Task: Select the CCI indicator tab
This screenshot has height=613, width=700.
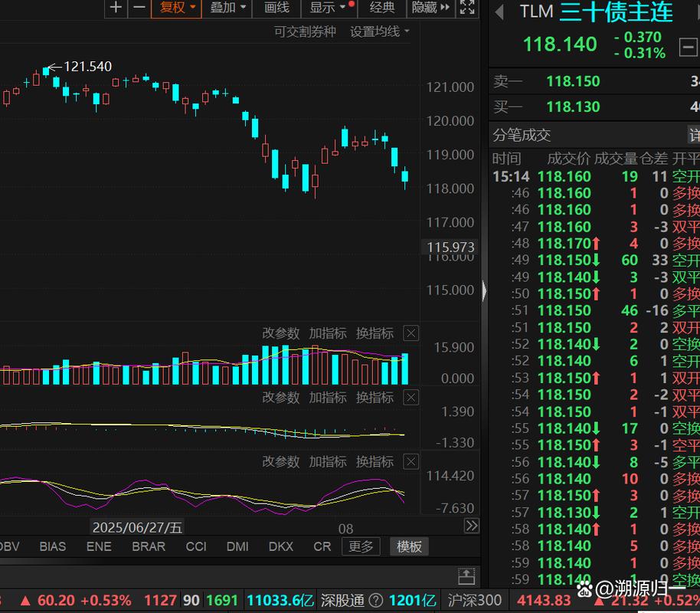Action: [196, 546]
